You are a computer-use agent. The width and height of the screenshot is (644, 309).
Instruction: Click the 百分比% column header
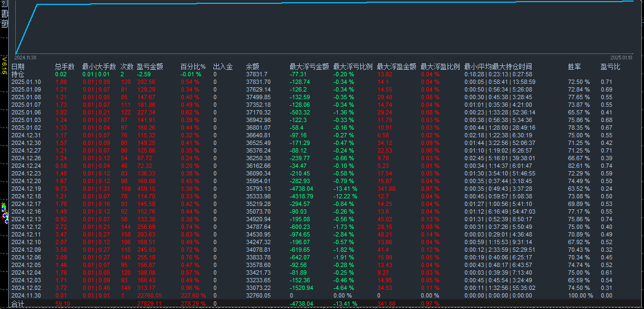coord(193,67)
